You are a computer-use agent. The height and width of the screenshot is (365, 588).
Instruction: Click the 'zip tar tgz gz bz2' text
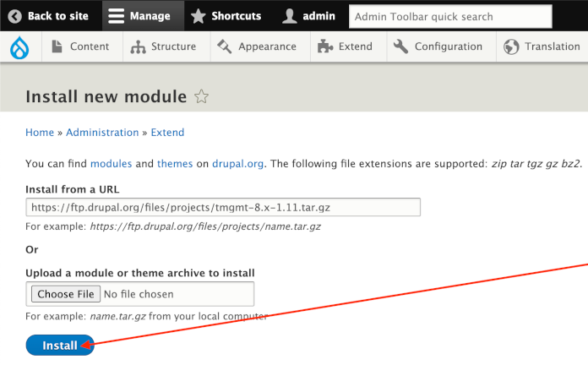coord(536,164)
